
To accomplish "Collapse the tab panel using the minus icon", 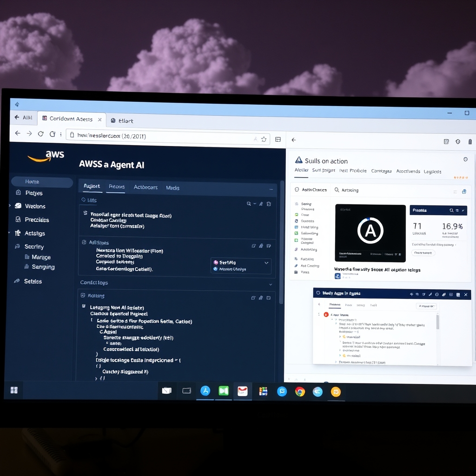I will 271,190.
